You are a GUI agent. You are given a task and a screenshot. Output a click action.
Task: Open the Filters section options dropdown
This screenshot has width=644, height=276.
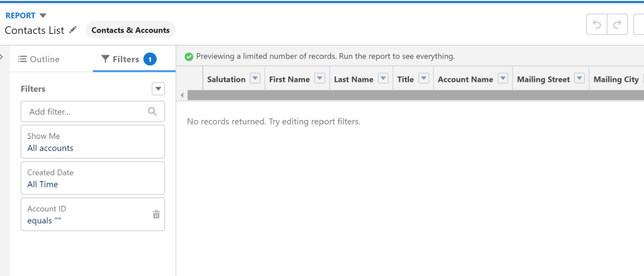(x=158, y=89)
